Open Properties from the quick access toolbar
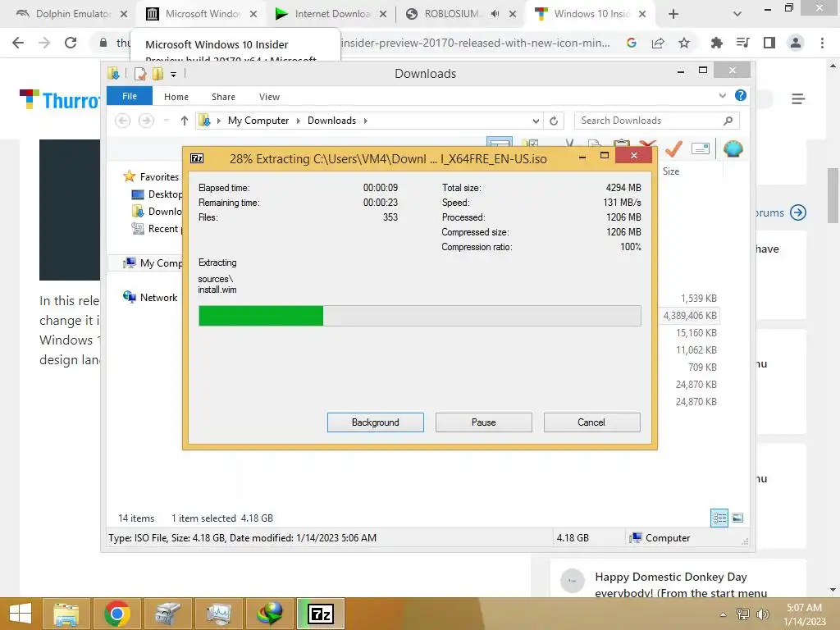 tap(139, 73)
